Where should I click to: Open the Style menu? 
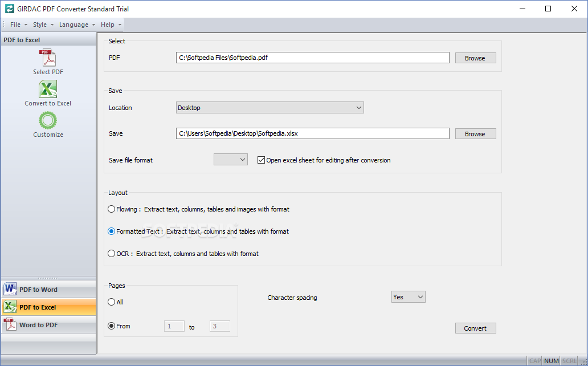[43, 25]
